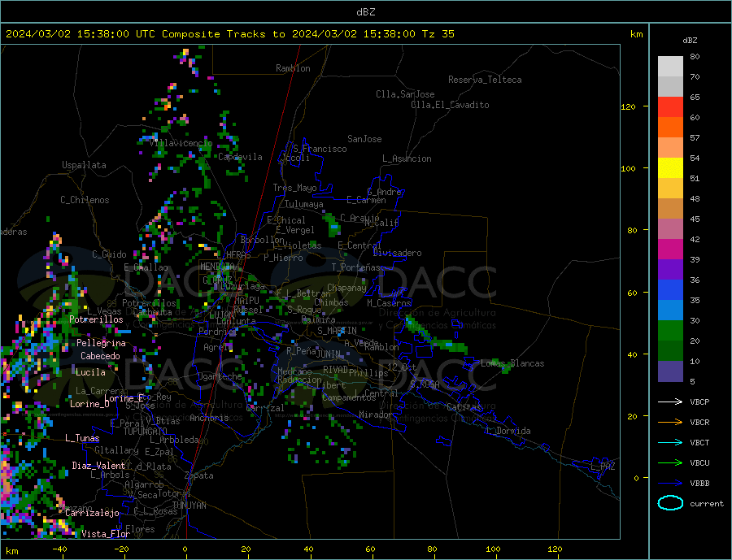This screenshot has height=560, width=732.
Task: Click the 120 tick on the vertical km axis
Action: point(628,106)
